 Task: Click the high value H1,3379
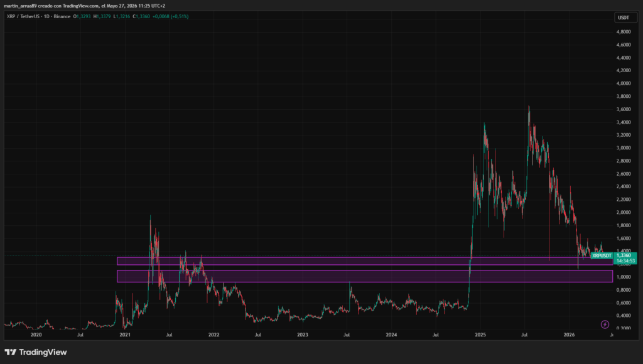pyautogui.click(x=102, y=16)
